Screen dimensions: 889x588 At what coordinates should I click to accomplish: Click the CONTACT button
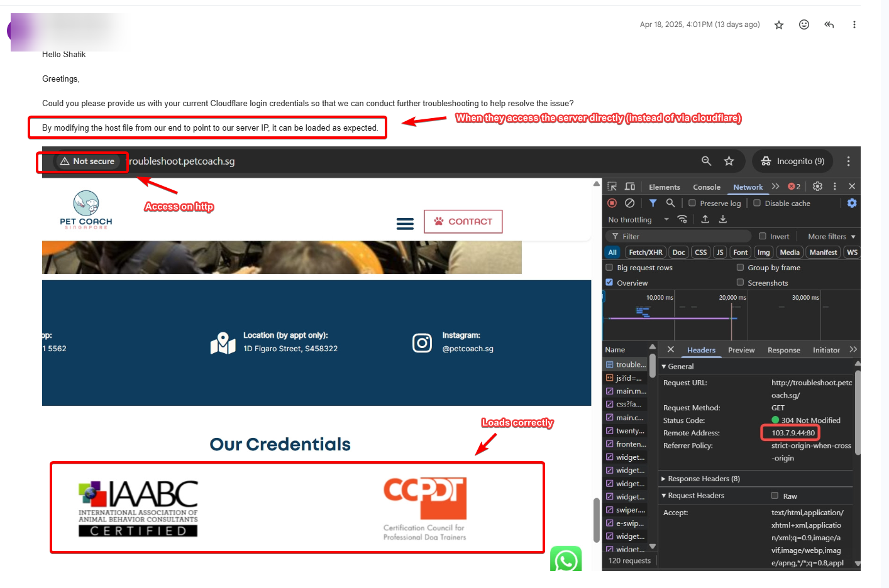(x=463, y=222)
